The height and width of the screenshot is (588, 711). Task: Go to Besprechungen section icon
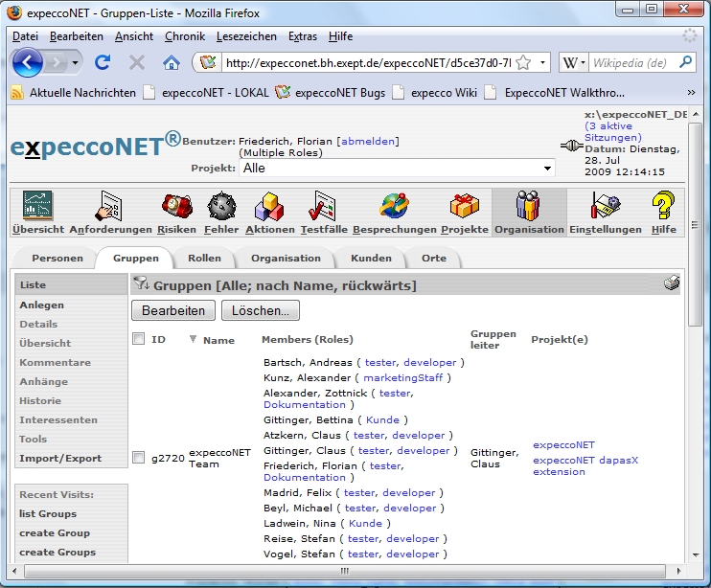(393, 206)
